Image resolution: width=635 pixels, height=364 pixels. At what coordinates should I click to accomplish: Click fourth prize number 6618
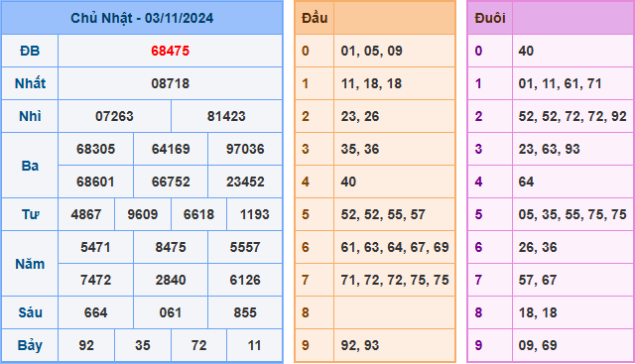[x=198, y=214]
